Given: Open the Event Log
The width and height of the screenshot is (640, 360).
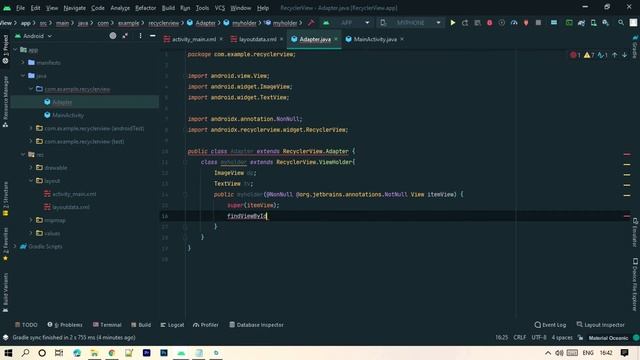Looking at the screenshot, I should pyautogui.click(x=550, y=325).
